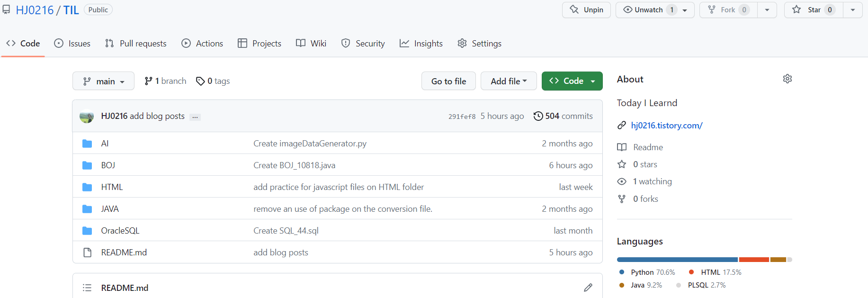
Task: Click the OracleSQL folder icon
Action: [x=87, y=231]
